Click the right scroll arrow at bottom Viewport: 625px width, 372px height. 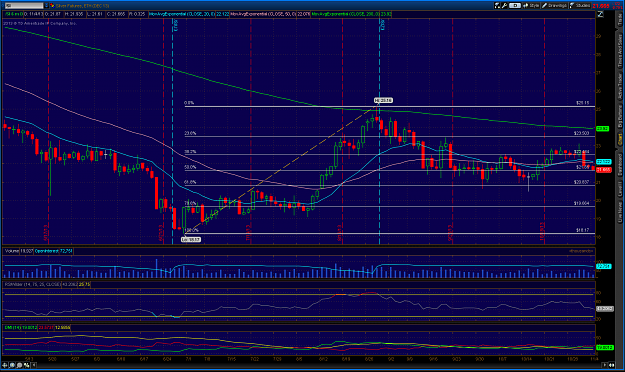[x=605, y=365]
